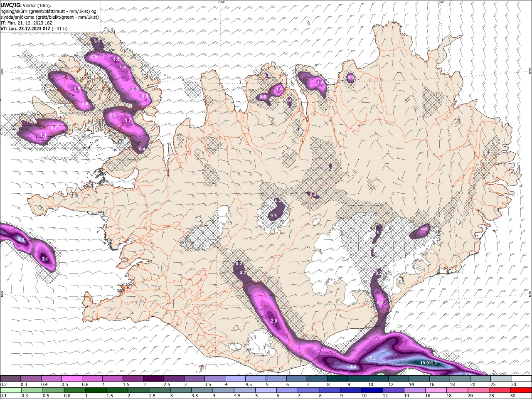
Task: Click the 'VT: Lau. 23.12.2023 01Z (+31 h)' line
Action: (34, 29)
